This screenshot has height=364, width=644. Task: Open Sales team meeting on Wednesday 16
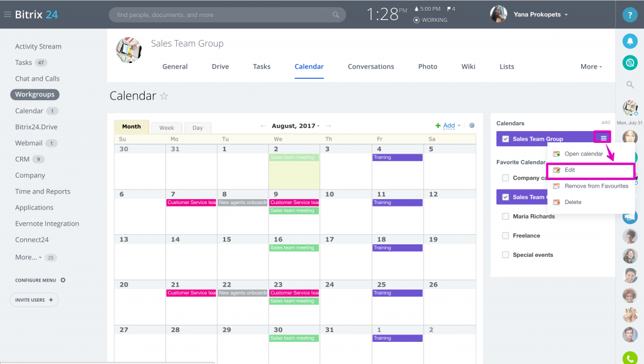[x=294, y=248]
